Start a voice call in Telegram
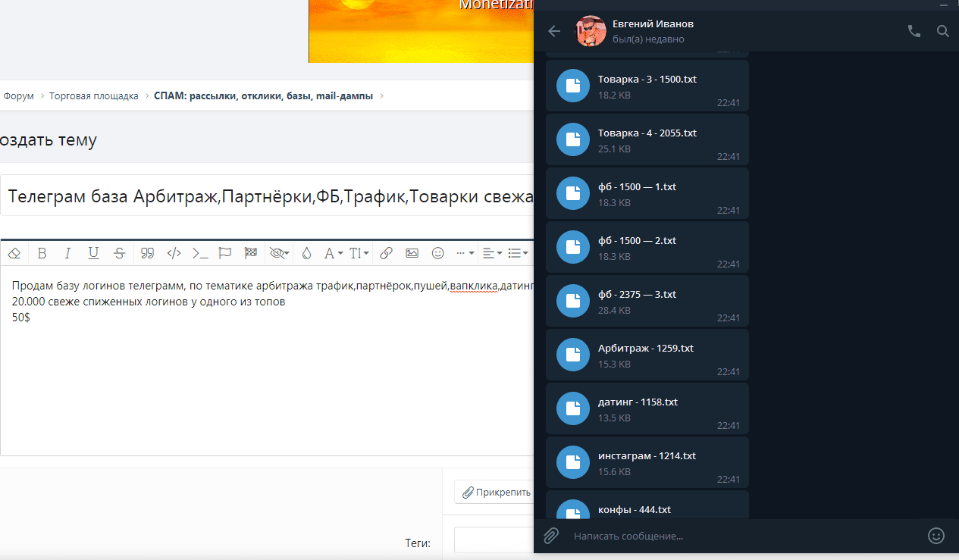Viewport: 959px width, 560px height. [914, 31]
